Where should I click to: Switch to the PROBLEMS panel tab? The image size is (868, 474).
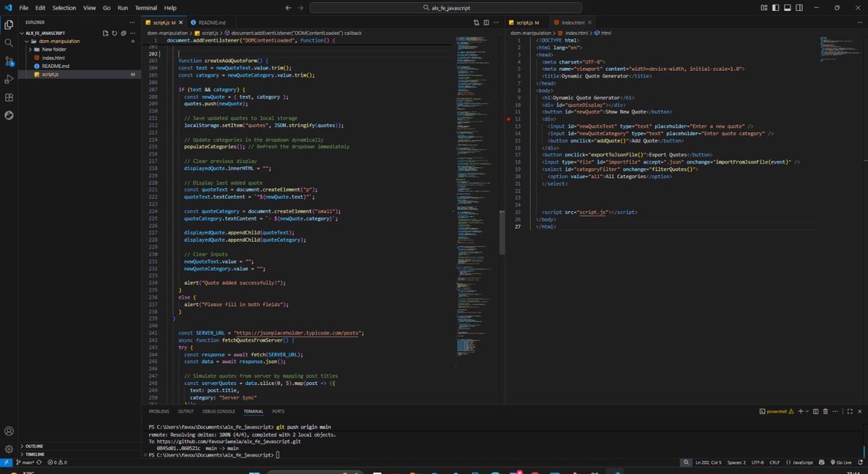[159, 411]
